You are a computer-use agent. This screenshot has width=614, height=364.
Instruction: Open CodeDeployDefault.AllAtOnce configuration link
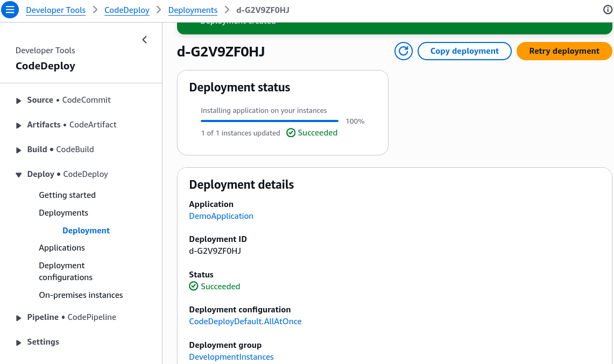point(245,322)
